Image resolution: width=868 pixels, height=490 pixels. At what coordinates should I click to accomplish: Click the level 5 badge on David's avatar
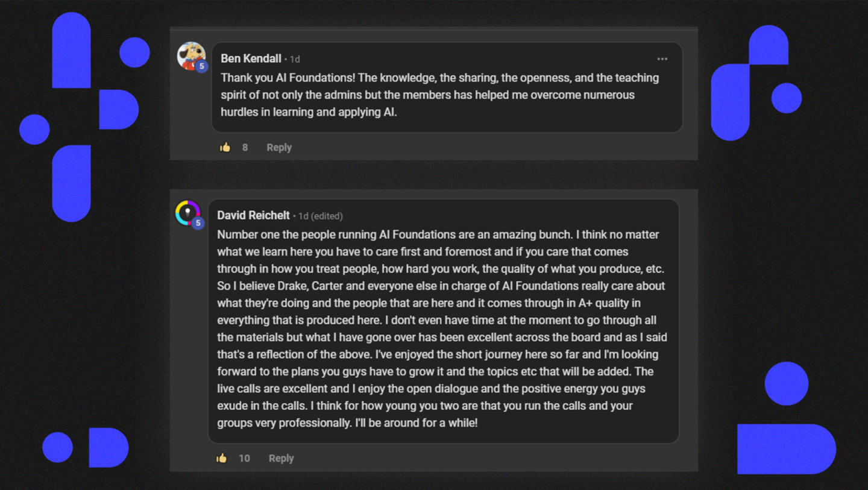[x=197, y=223]
